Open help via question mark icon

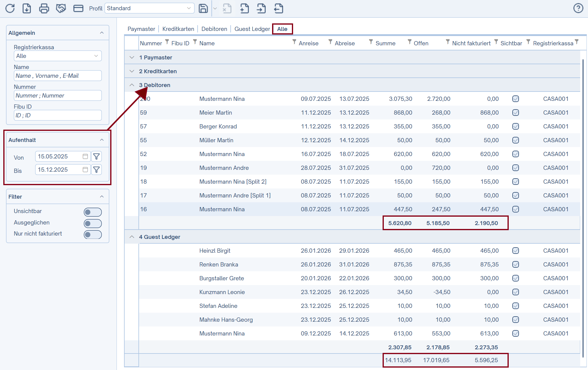click(x=578, y=8)
